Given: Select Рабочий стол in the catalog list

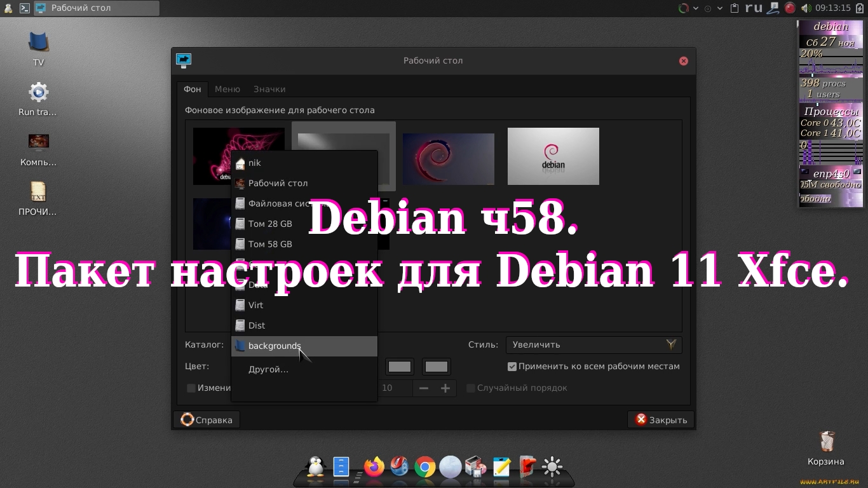Looking at the screenshot, I should click(x=304, y=183).
